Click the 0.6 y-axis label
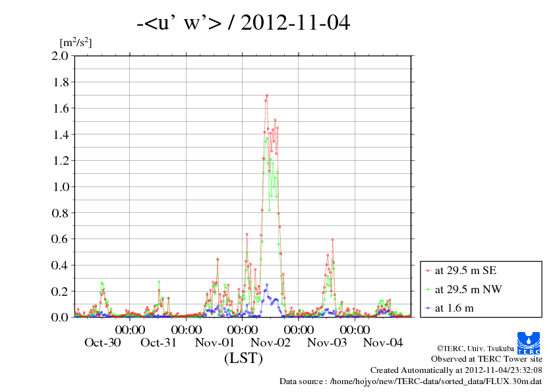 (60, 238)
